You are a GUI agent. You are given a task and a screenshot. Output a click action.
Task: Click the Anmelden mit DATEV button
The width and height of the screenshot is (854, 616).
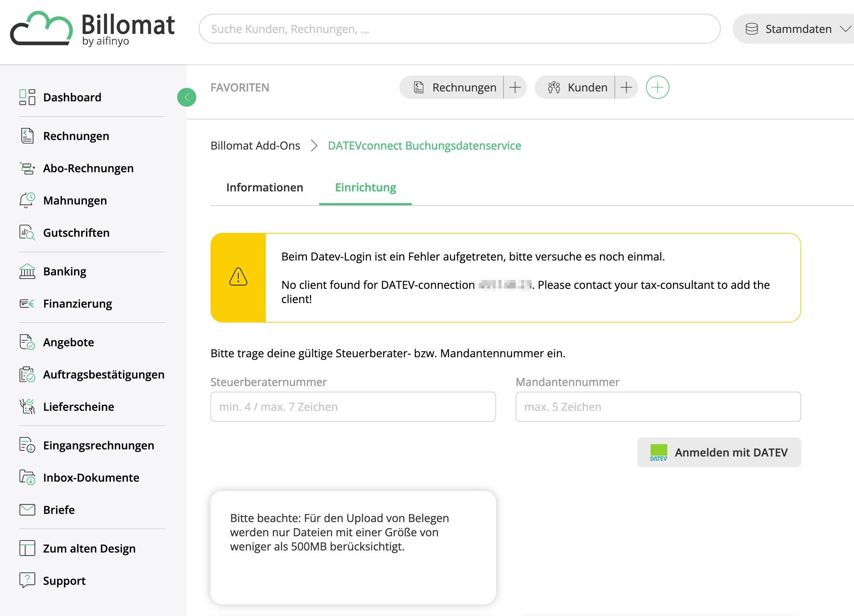[x=719, y=452]
